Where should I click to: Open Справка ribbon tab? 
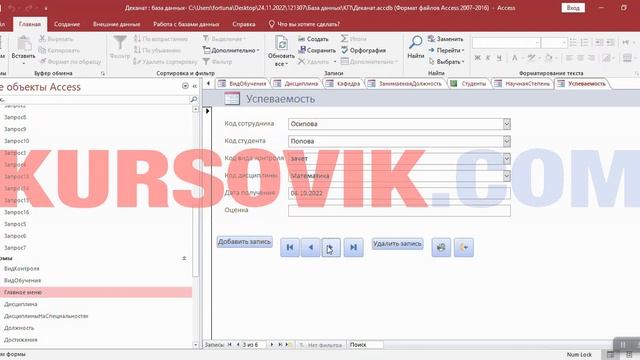pyautogui.click(x=244, y=24)
